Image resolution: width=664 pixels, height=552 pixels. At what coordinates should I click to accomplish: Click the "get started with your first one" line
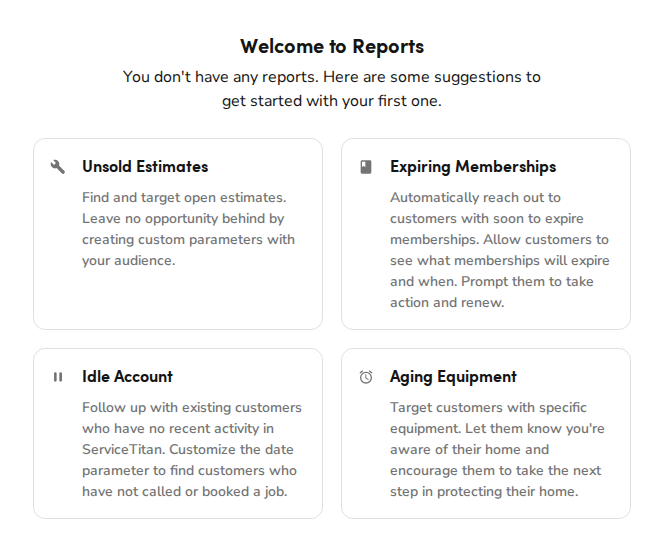pyautogui.click(x=332, y=101)
